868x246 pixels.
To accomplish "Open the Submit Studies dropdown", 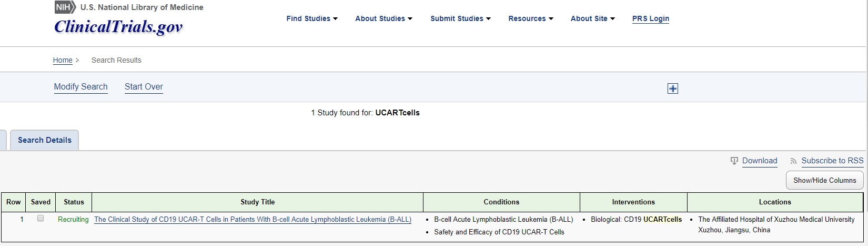I will coord(460,18).
